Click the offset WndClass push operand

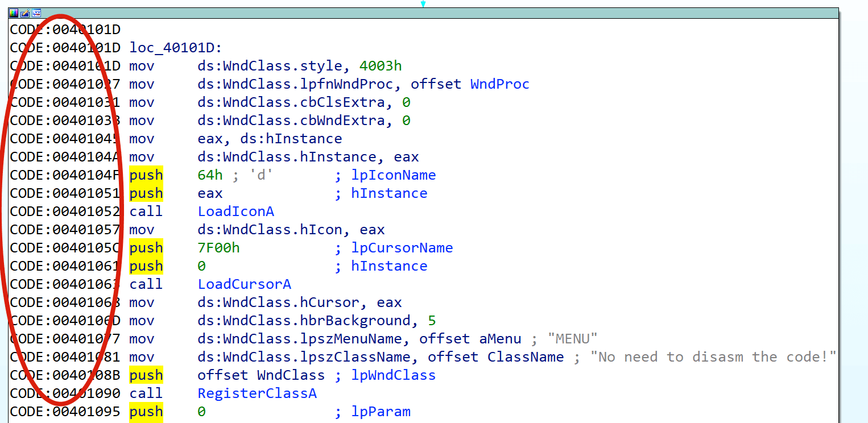point(261,375)
